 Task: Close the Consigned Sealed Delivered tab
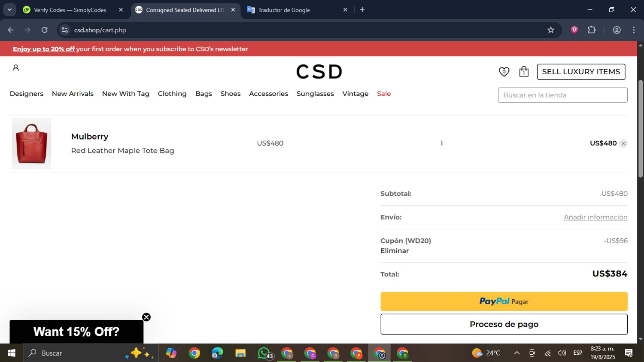point(233,10)
